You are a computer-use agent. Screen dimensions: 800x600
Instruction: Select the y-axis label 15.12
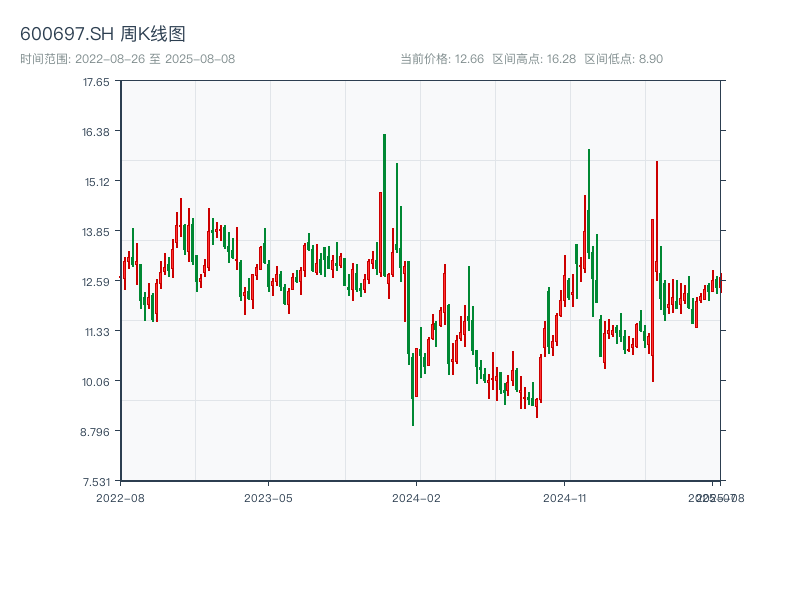97,182
